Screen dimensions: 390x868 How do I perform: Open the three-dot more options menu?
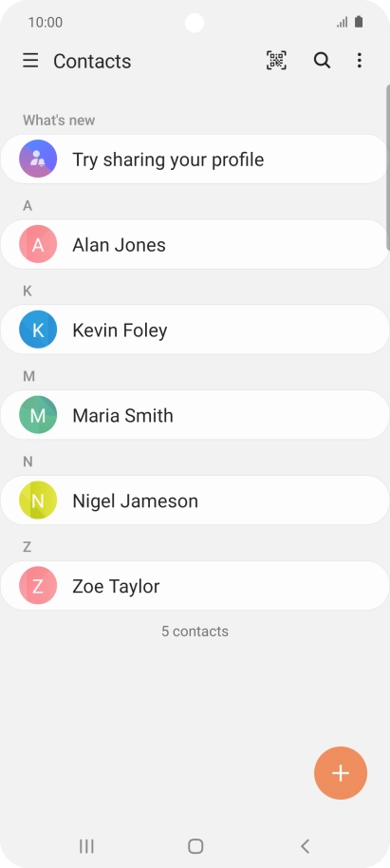(360, 61)
